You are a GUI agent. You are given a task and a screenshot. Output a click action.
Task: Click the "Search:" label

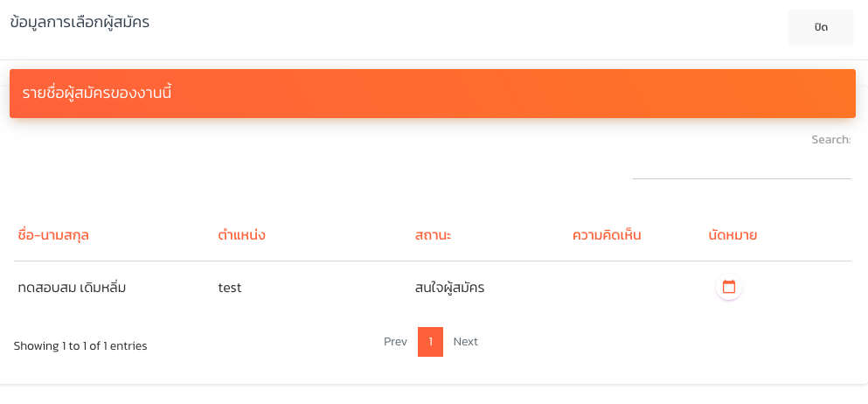[830, 140]
